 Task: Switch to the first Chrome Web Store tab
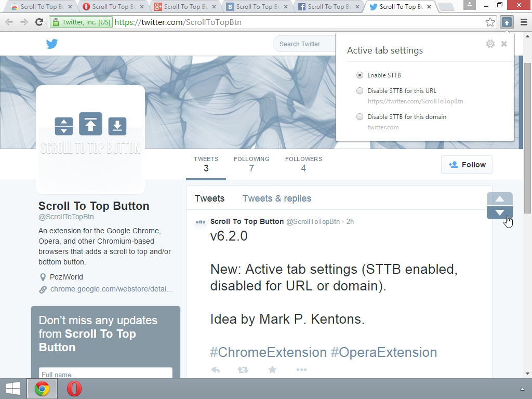coord(41,6)
